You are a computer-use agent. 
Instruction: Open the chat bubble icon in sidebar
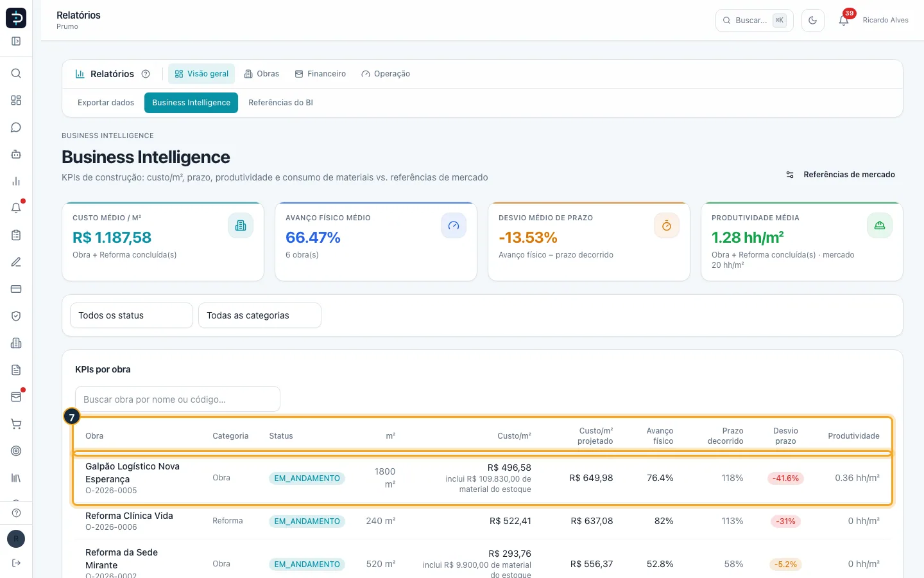tap(16, 127)
